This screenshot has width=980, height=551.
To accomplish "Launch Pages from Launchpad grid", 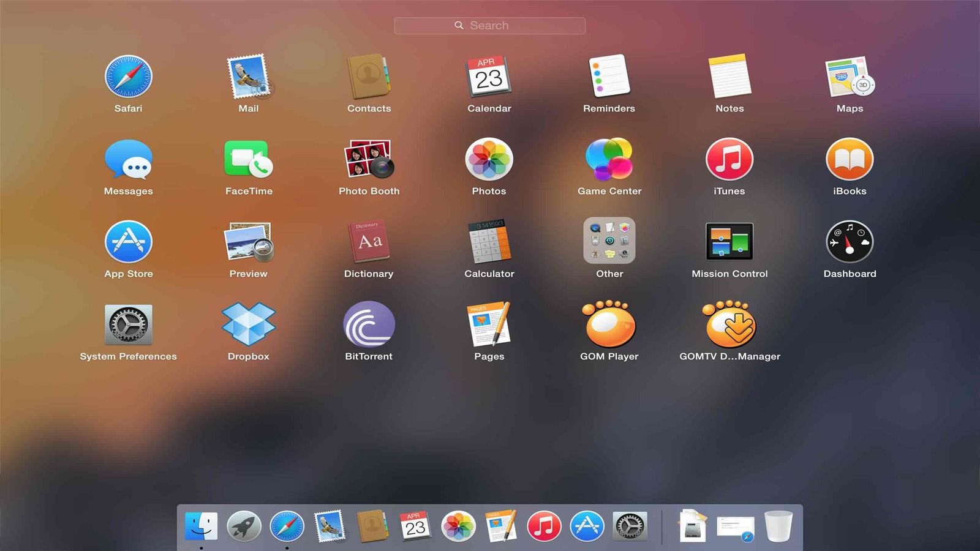I will tap(489, 324).
